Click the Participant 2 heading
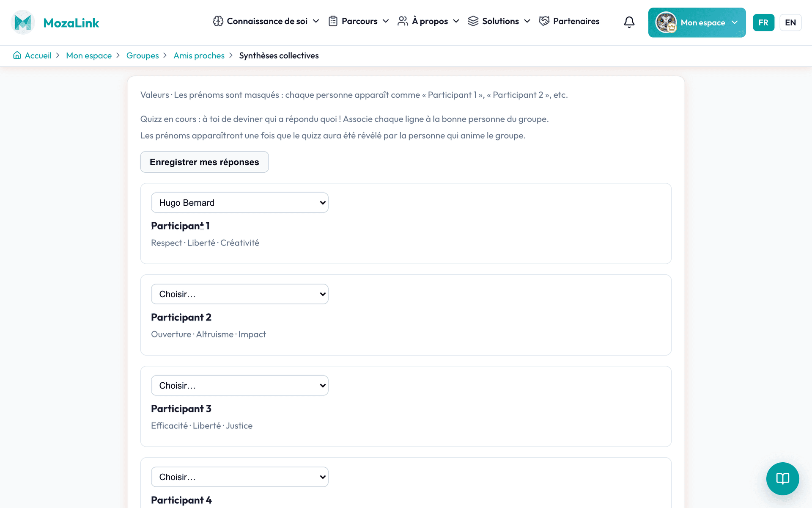The height and width of the screenshot is (508, 812). (181, 317)
